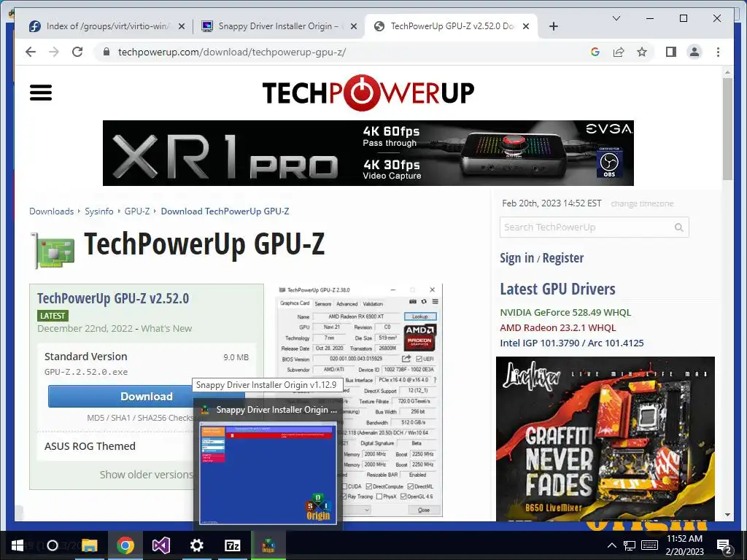Screen dimensions: 747x560
Task: Click scrollbar down arrow
Action: click(727, 515)
